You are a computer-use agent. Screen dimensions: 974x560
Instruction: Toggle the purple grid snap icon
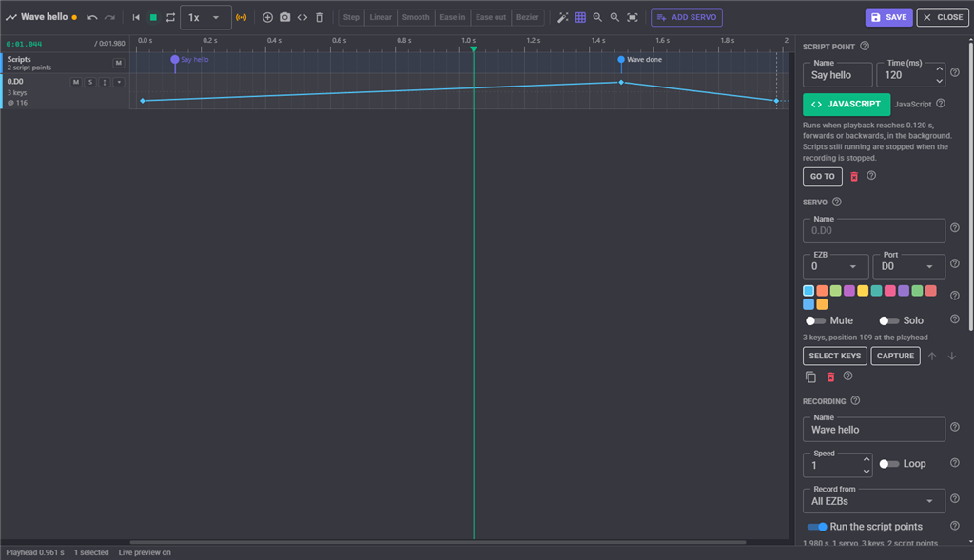click(580, 17)
